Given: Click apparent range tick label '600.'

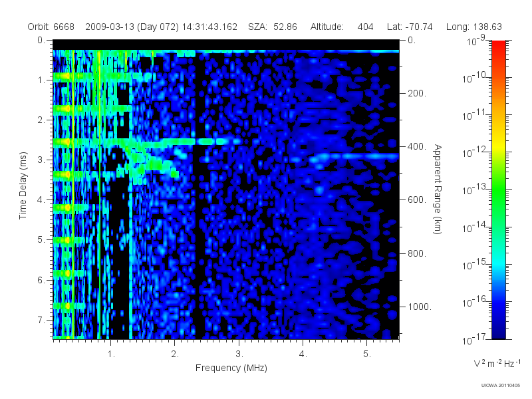Looking at the screenshot, I should (x=417, y=200).
